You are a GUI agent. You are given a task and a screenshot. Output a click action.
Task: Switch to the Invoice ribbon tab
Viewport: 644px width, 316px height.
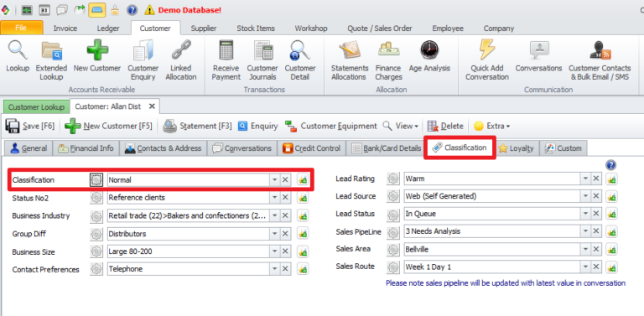tap(65, 28)
